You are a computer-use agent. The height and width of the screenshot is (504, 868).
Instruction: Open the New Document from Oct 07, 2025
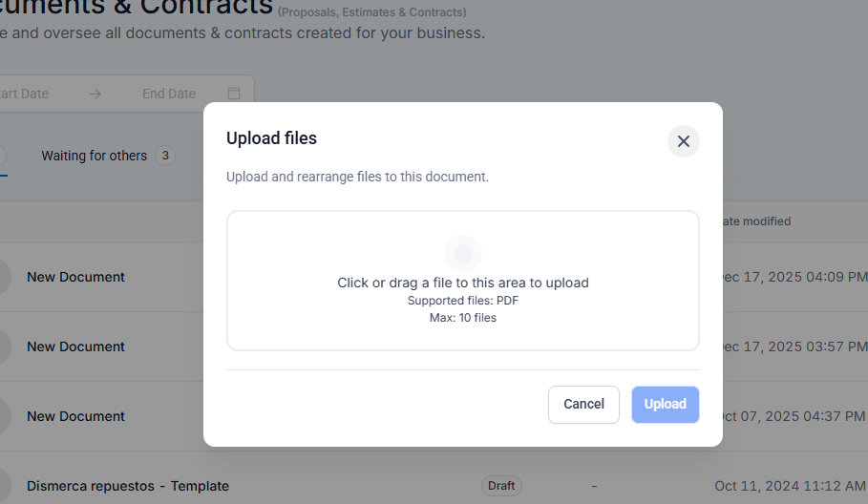coord(76,416)
